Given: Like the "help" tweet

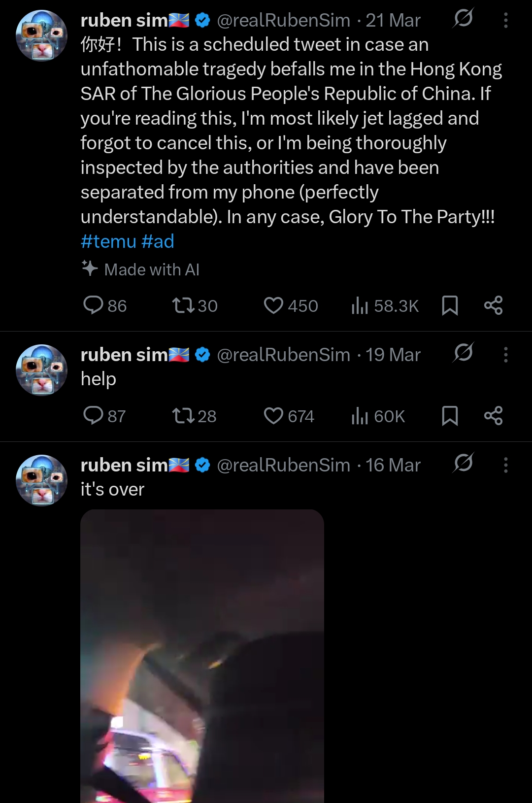Looking at the screenshot, I should click(x=273, y=416).
